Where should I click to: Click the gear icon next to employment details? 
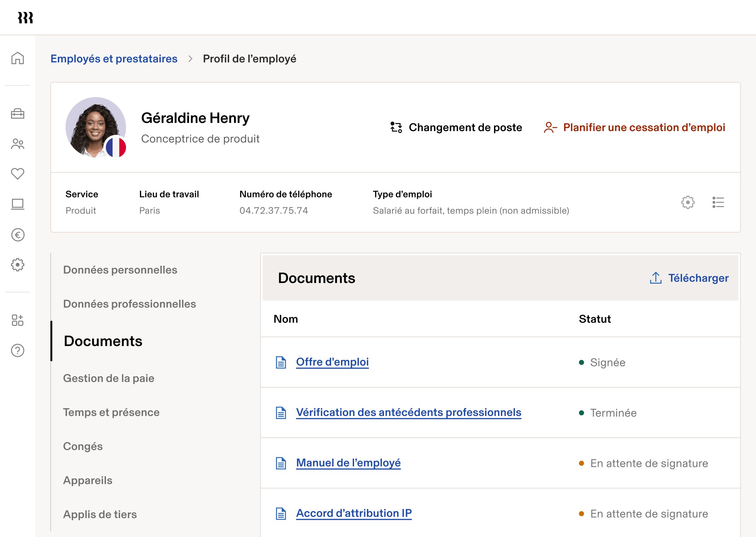(688, 202)
